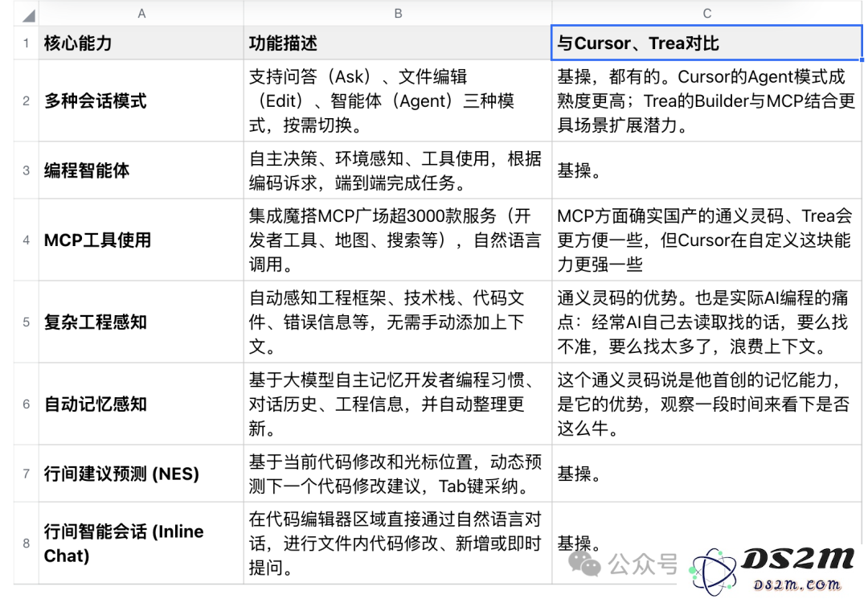Click the cell '行间建议预测 (NES)'
This screenshot has height=599, width=868.
point(141,474)
